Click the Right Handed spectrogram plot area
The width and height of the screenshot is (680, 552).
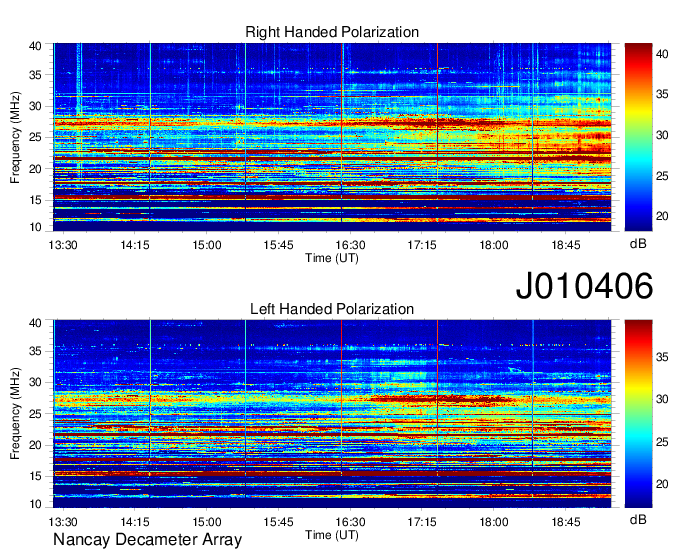click(x=332, y=137)
